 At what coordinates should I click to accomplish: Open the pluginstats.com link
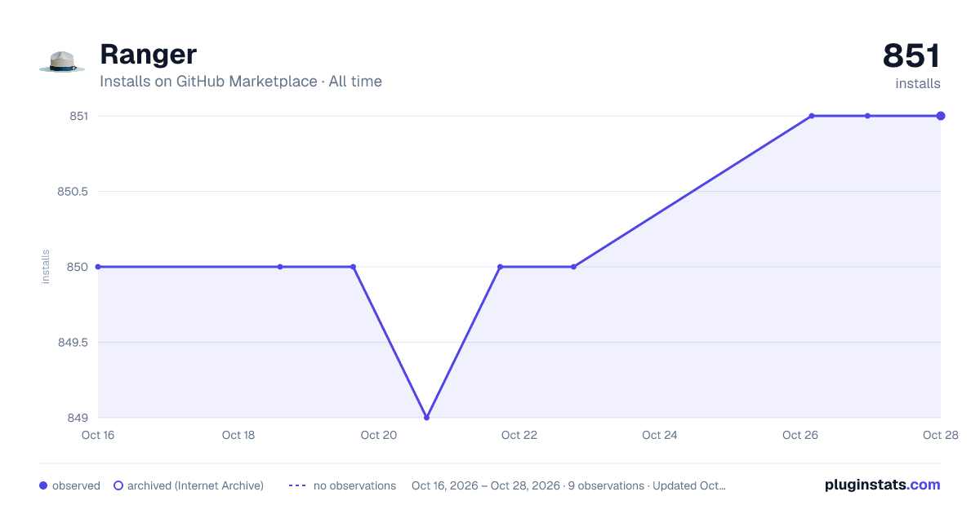[883, 485]
